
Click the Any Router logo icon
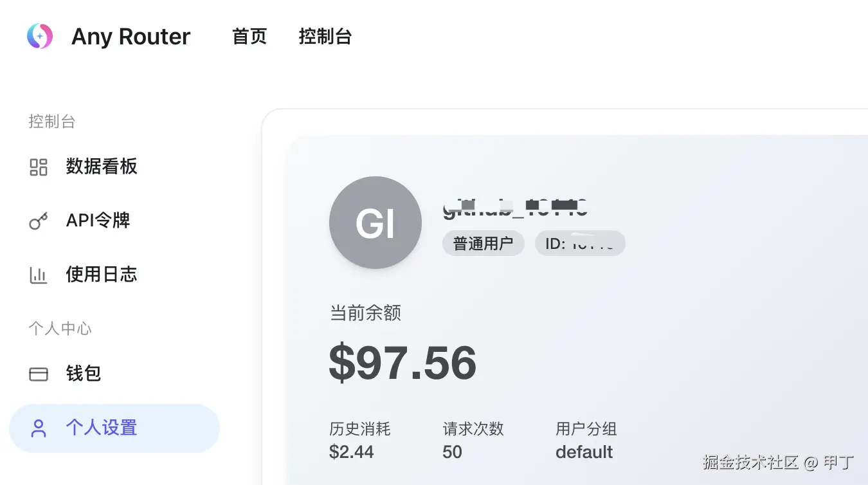click(x=40, y=37)
